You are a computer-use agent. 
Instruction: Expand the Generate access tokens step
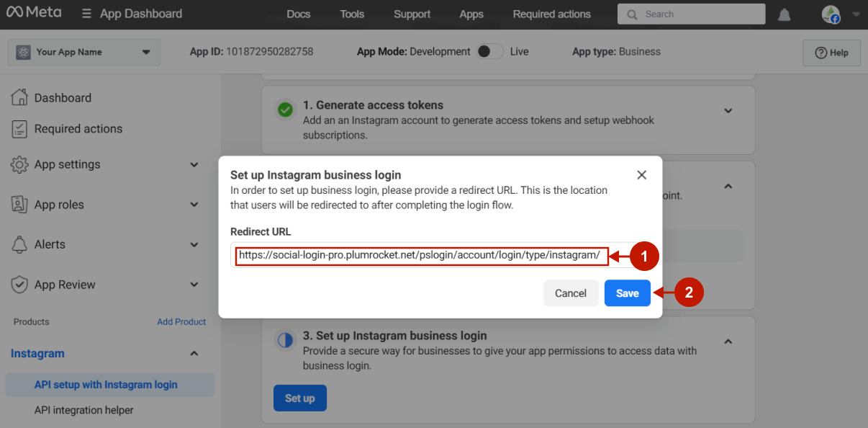(x=728, y=110)
